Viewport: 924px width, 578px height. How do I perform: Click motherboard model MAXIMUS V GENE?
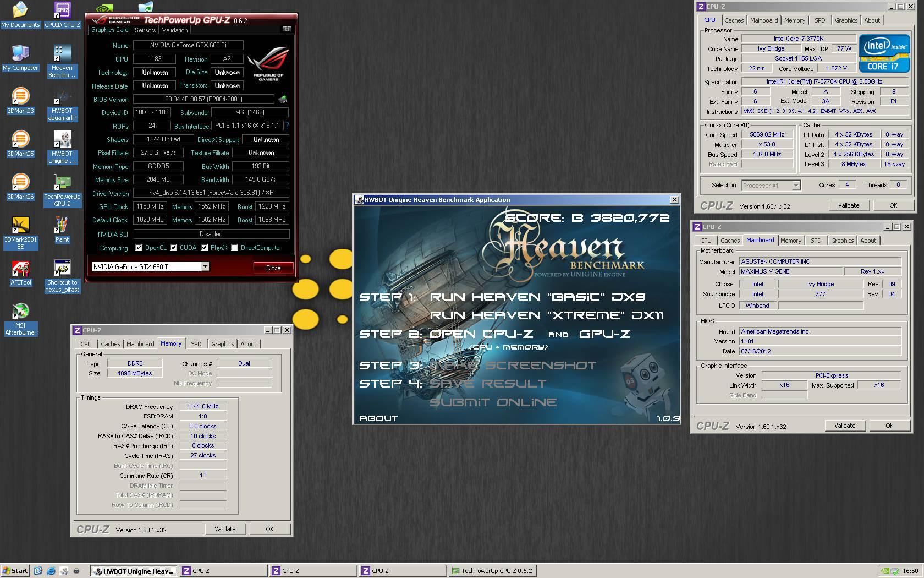(x=791, y=271)
